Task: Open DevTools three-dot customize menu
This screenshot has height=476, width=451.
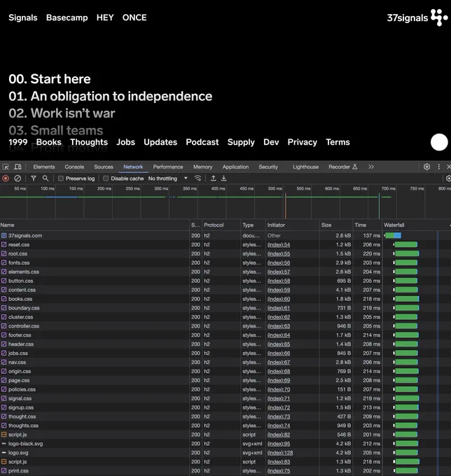Action: tap(438, 167)
